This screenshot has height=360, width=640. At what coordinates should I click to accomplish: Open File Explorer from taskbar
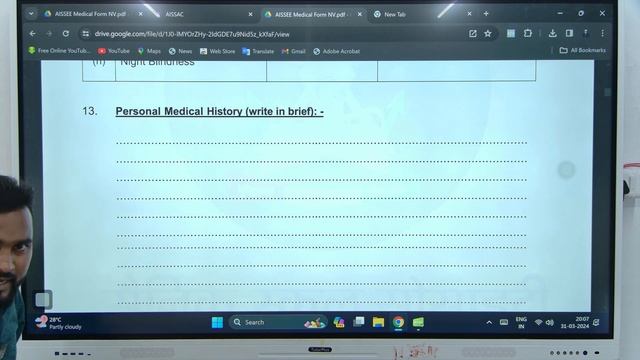378,322
